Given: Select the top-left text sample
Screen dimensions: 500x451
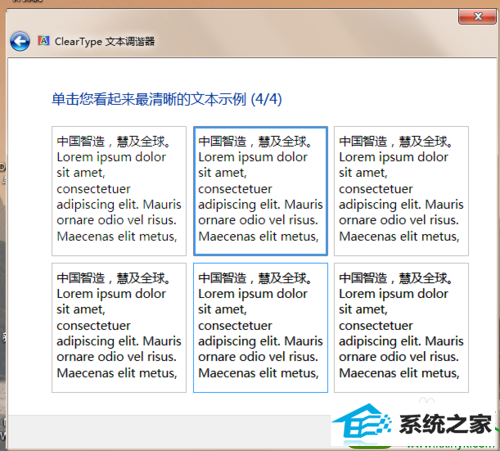Looking at the screenshot, I should 119,191.
